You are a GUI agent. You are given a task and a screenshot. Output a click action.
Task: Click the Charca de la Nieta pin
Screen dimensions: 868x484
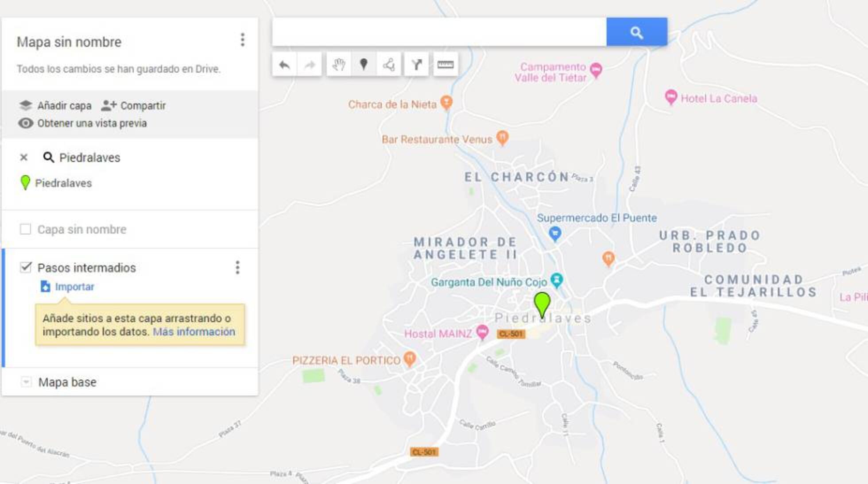(x=446, y=102)
